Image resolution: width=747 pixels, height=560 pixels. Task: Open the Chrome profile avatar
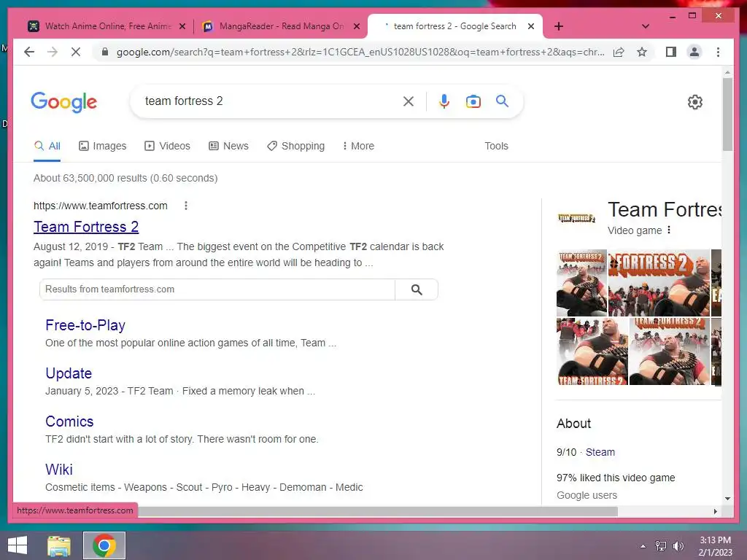(694, 52)
